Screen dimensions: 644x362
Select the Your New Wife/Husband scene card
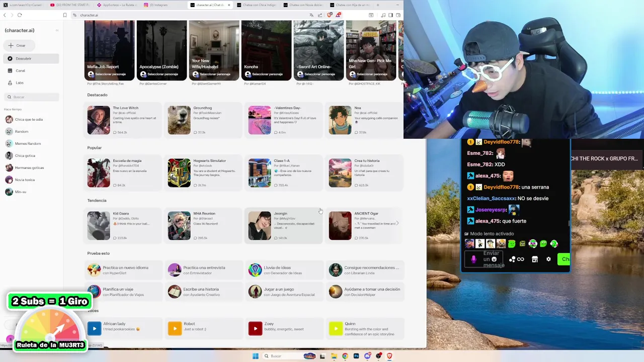[x=214, y=50]
